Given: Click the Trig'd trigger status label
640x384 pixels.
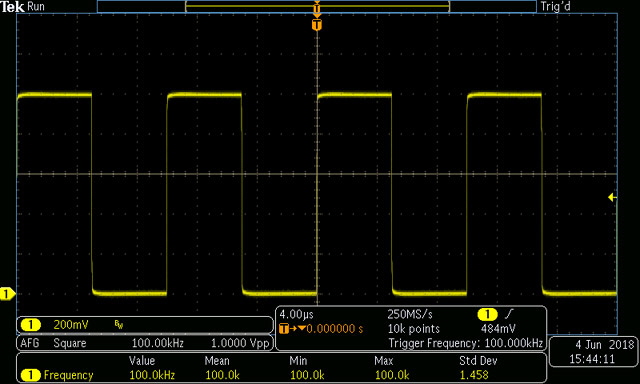Looking at the screenshot, I should point(555,7).
